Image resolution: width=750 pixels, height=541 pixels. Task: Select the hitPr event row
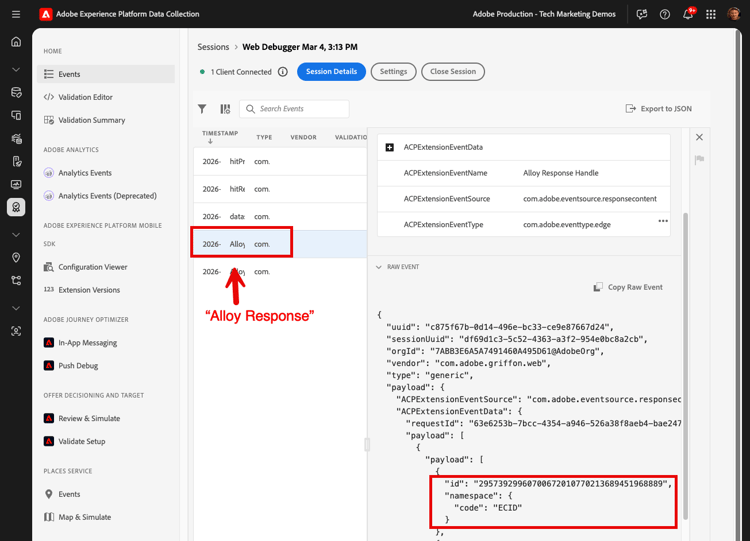coord(280,162)
